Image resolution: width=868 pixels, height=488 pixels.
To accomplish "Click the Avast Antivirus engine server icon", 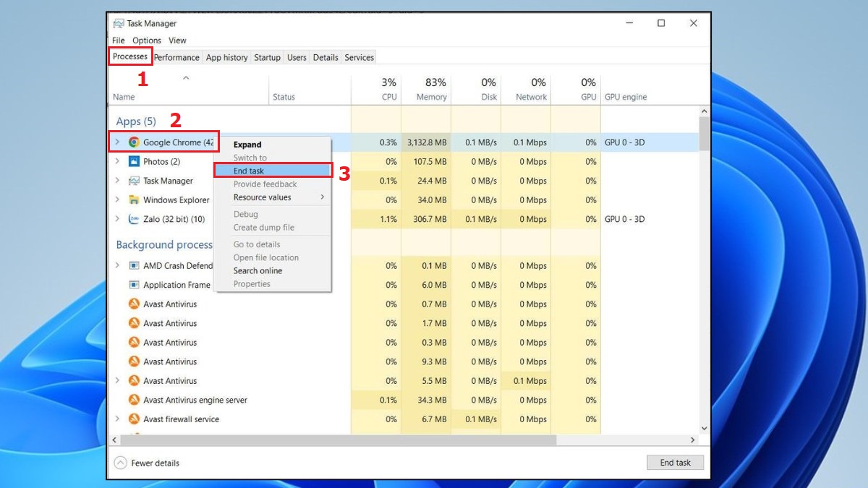I will [134, 400].
